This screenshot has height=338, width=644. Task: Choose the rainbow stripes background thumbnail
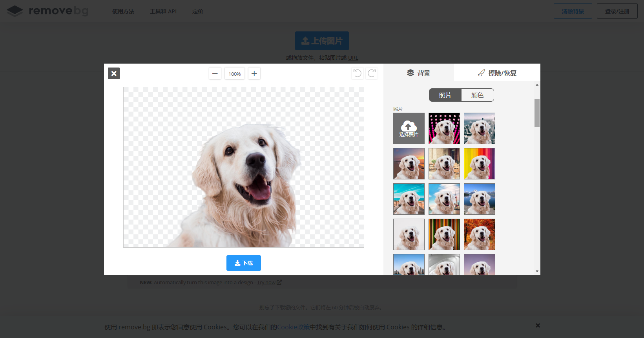click(480, 164)
